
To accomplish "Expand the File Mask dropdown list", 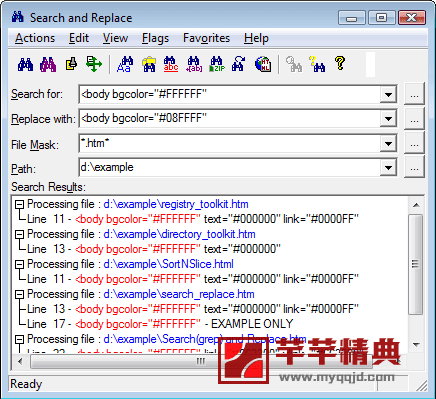I will point(388,144).
